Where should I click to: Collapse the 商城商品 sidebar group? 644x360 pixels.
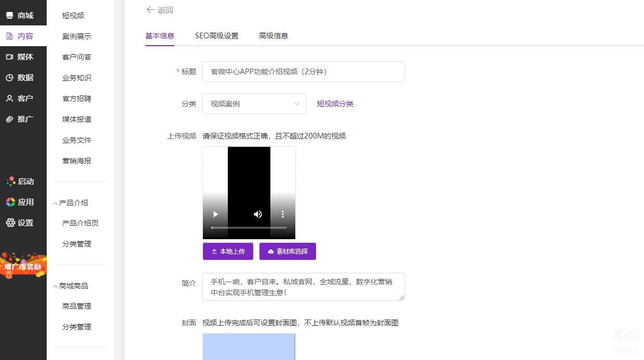56,286
